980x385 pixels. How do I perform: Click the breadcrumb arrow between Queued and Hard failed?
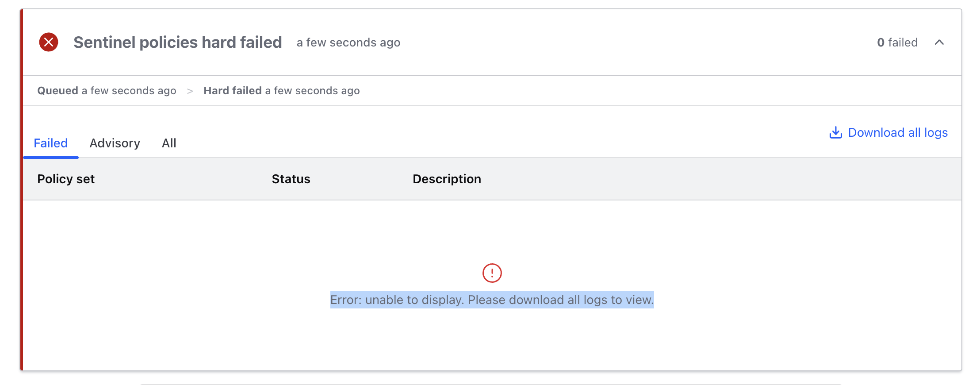[x=190, y=91]
